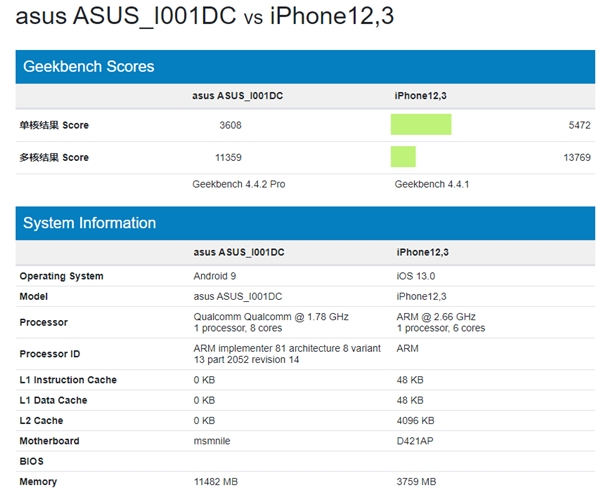Click the '多核结果 Score' row label
Viewport: 600px width, 494px height.
click(x=54, y=157)
